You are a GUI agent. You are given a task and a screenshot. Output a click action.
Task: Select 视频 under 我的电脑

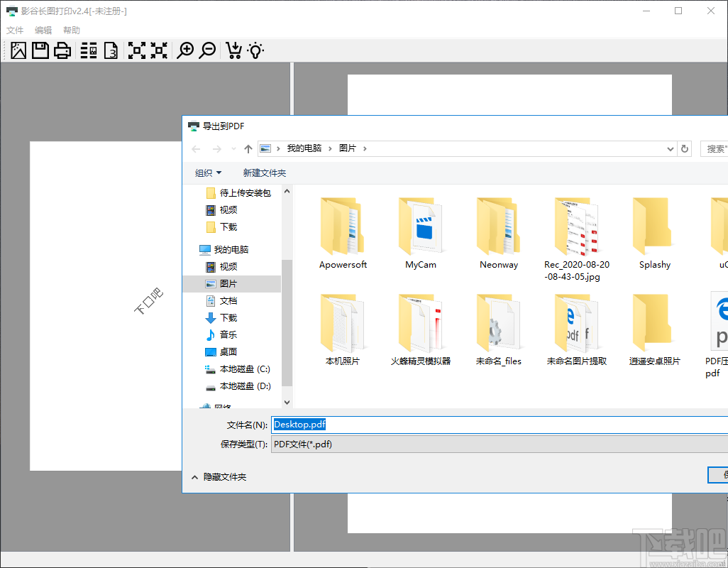(222, 266)
